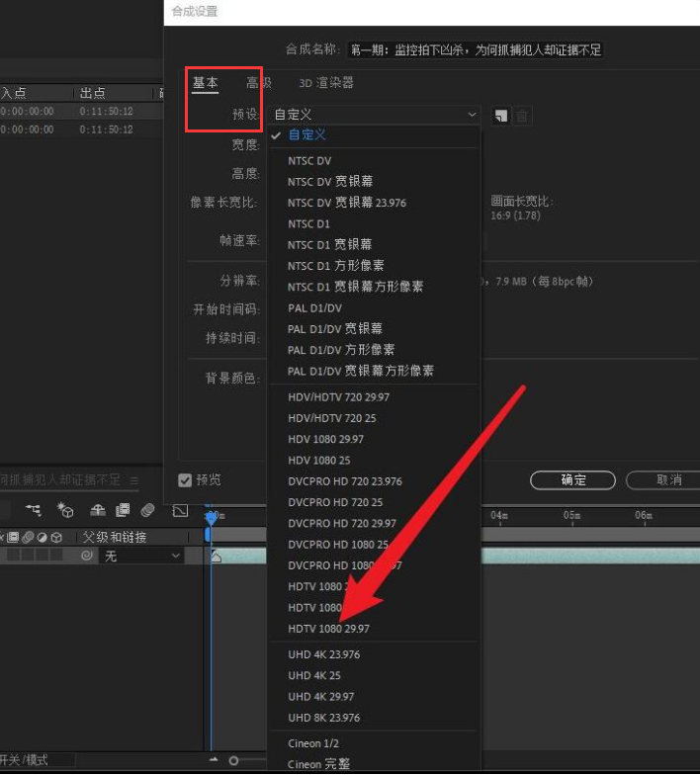Enable frame blending icon in timeline toolbar
This screenshot has width=700, height=775.
click(x=123, y=510)
